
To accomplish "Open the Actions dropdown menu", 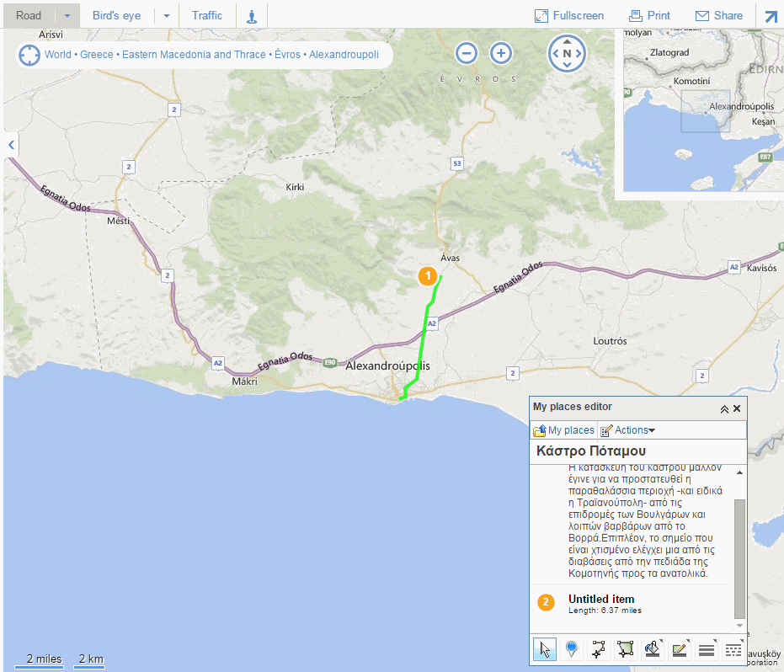I will tap(628, 430).
